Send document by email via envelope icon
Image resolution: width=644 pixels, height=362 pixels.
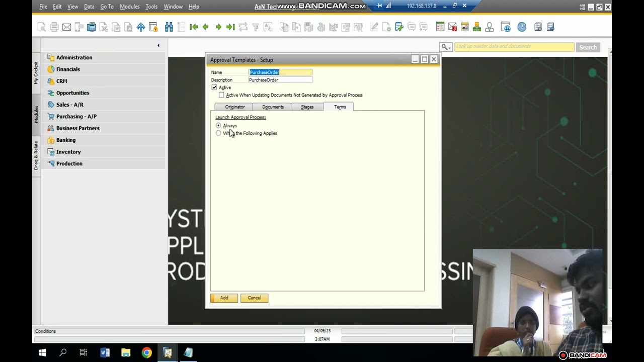66,27
